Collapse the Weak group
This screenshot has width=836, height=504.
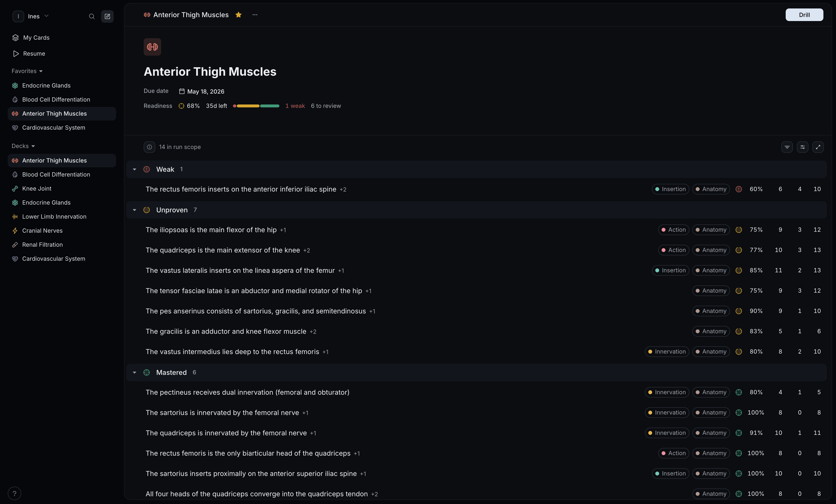pos(134,169)
